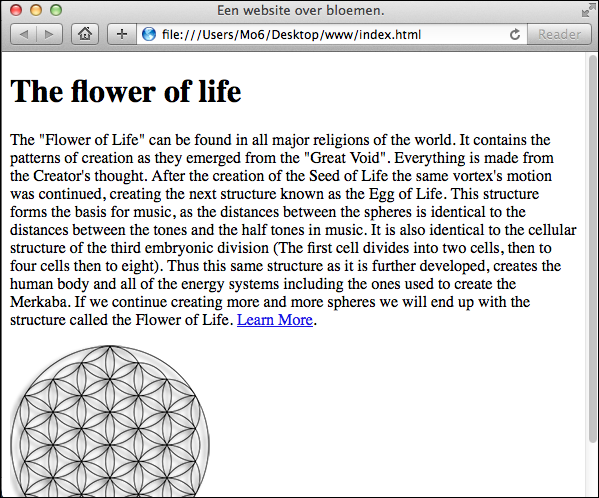Enter full screen with the corner arrows icon
The image size is (599, 498).
[586, 11]
